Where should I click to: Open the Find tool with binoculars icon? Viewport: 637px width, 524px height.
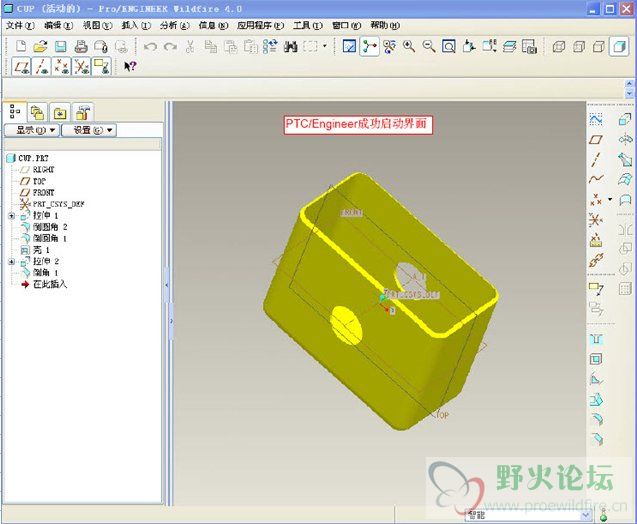pos(290,46)
